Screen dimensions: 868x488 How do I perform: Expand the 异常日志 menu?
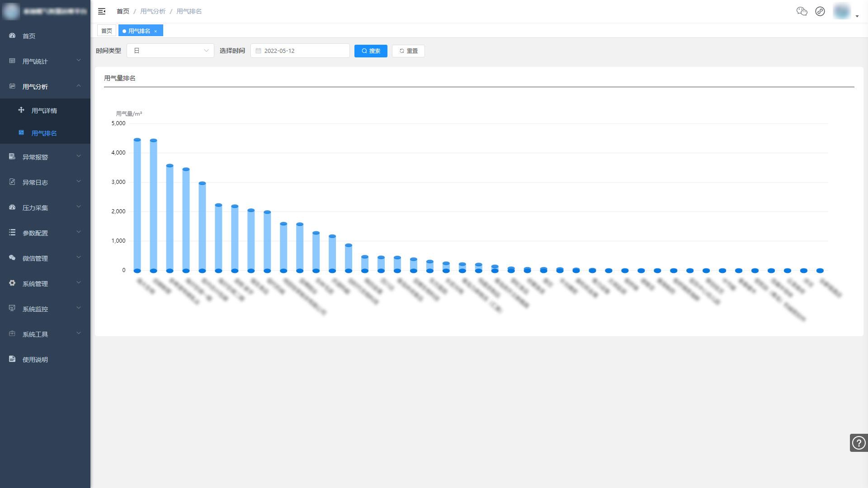pos(45,182)
